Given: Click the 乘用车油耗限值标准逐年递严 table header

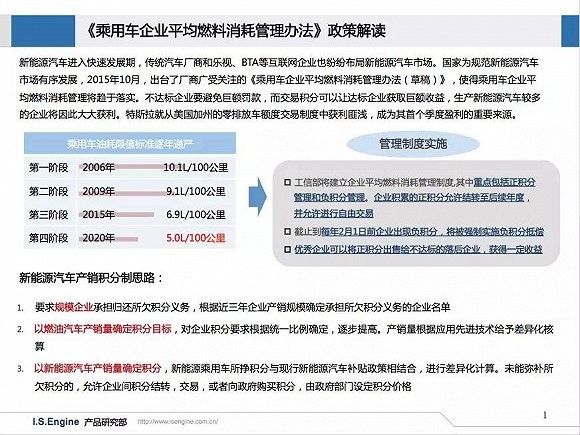Looking at the screenshot, I should [130, 144].
